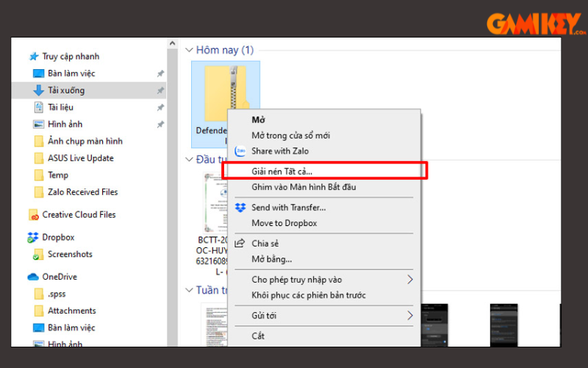Click the Tải xuống blue arrow icon

[39, 90]
